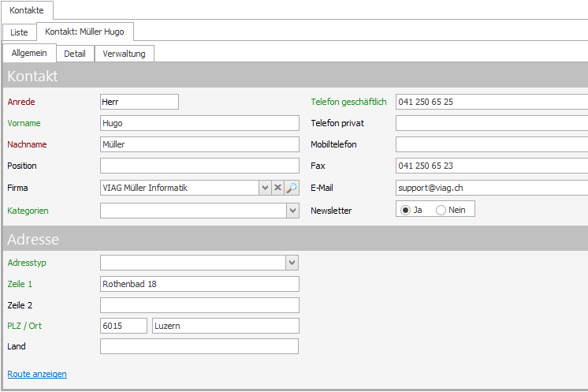
Task: Click the Fax field 041 250 65 23
Action: coord(492,166)
